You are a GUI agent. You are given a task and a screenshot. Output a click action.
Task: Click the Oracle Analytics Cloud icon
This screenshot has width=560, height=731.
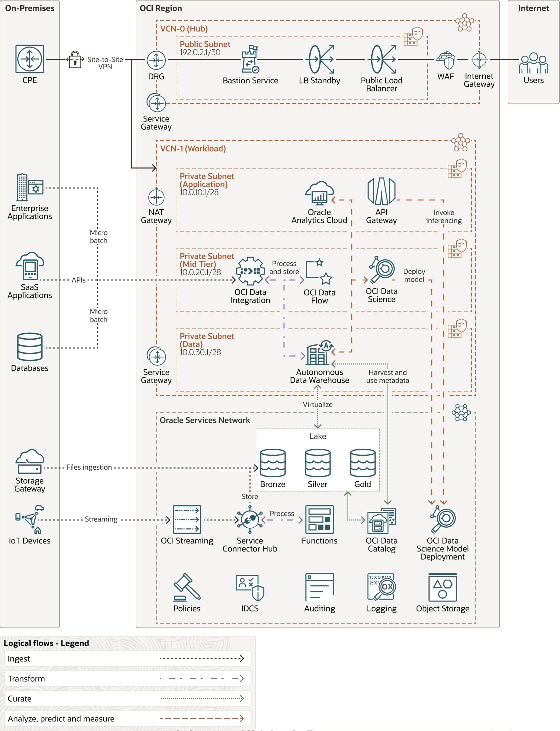tap(320, 193)
